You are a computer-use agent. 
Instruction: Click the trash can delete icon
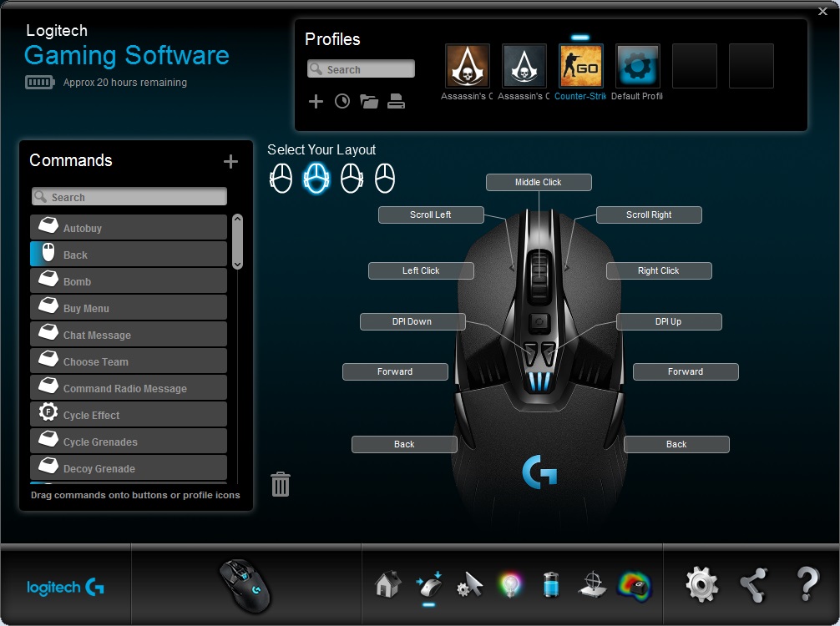coord(281,484)
